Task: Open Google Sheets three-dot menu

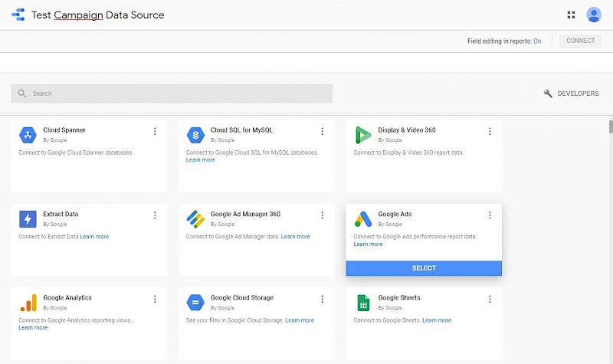Action: (x=490, y=299)
